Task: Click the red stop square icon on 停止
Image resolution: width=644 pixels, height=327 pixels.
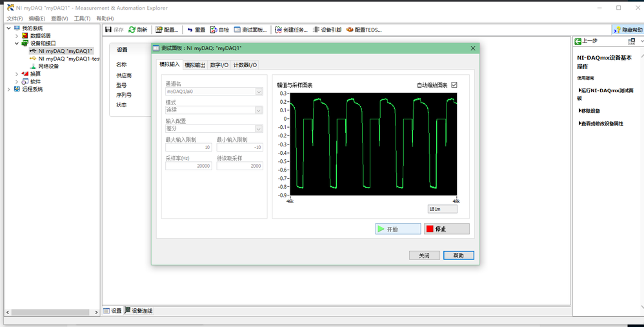Action: tap(430, 229)
